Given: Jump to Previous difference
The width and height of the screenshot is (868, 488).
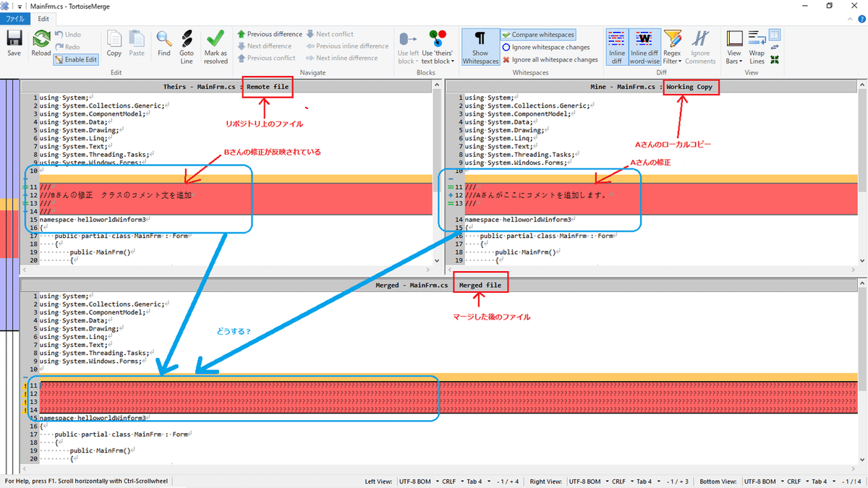Looking at the screenshot, I should click(x=269, y=34).
